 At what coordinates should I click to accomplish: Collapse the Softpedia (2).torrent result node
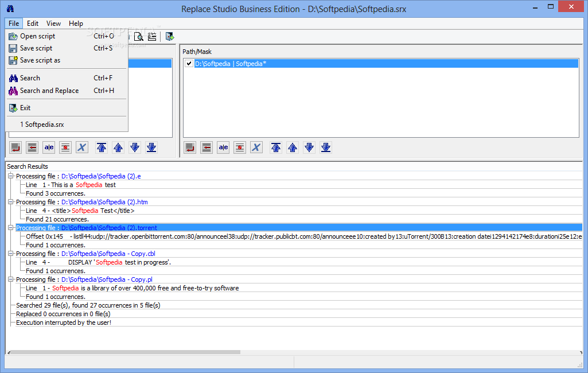tap(11, 228)
